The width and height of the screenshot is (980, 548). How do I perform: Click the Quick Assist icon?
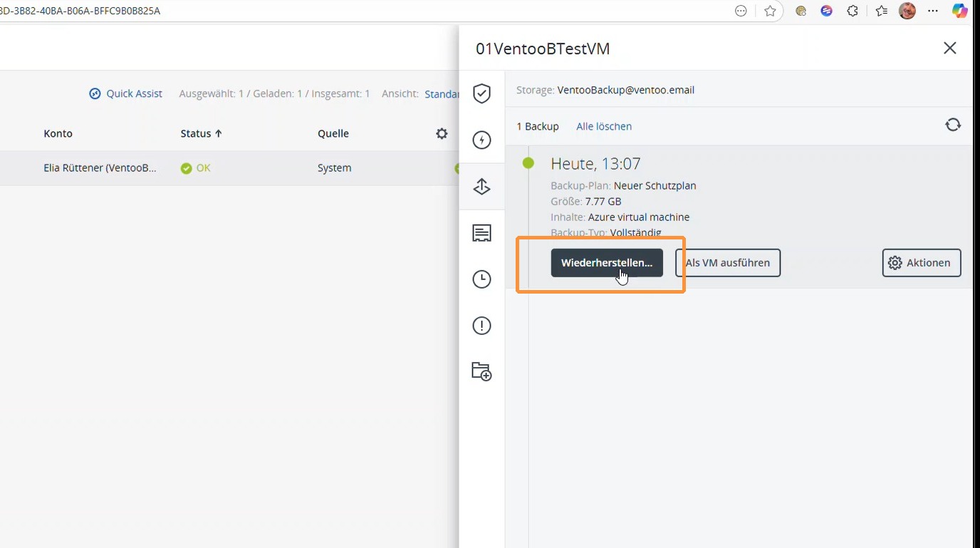(x=95, y=93)
